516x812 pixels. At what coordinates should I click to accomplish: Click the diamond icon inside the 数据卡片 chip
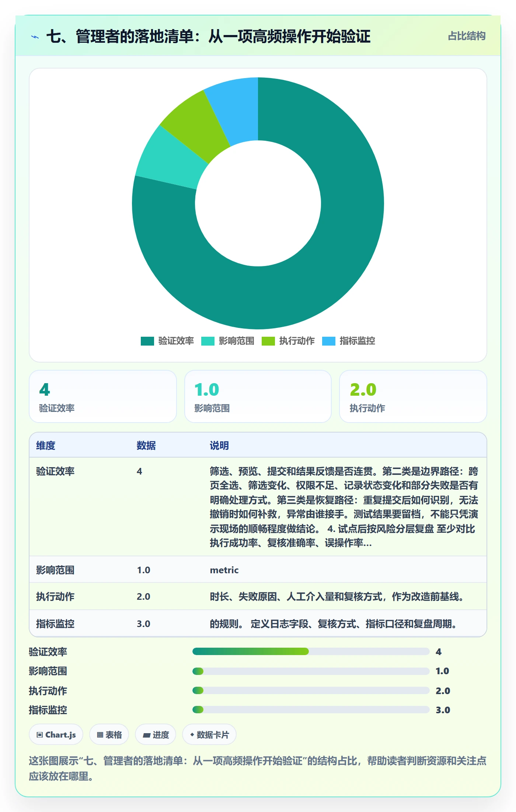(x=192, y=735)
